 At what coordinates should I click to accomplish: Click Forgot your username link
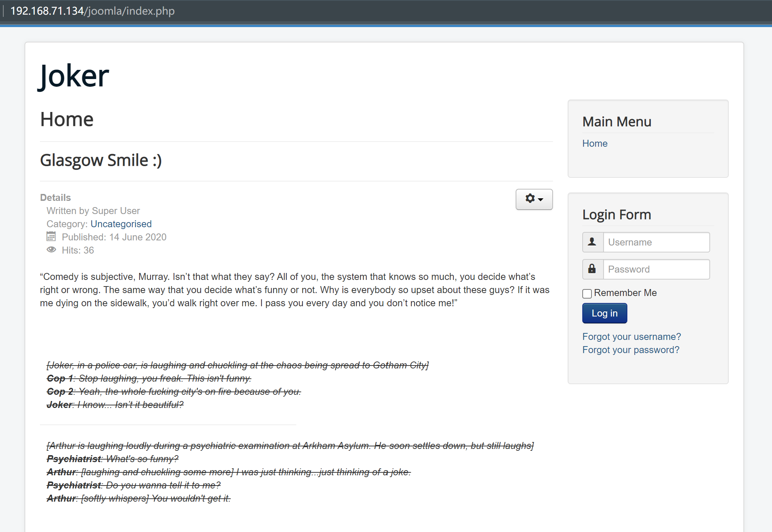[631, 336]
